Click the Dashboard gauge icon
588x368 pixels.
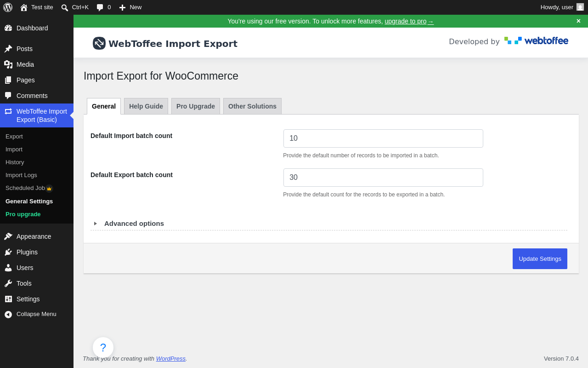coord(8,28)
